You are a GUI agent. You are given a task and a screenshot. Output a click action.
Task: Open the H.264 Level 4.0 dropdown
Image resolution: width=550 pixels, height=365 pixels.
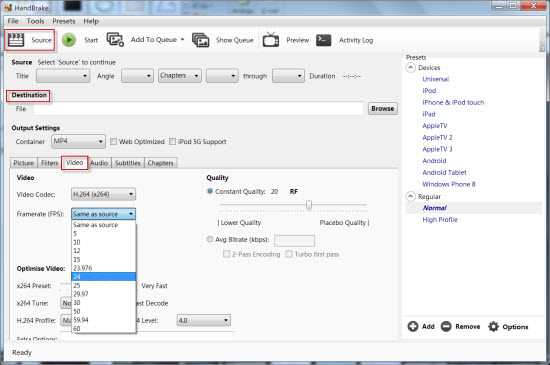(203, 320)
